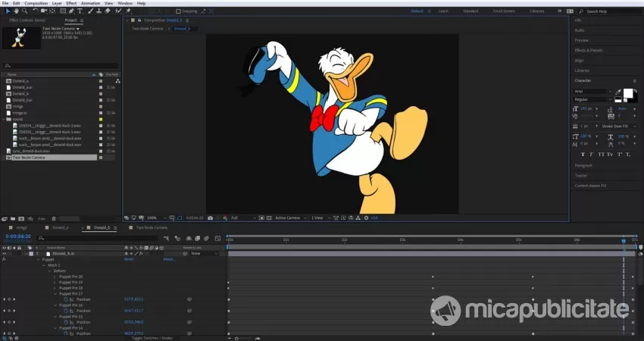
Task: Collapse the sound folder in Project
Action: tap(4, 119)
